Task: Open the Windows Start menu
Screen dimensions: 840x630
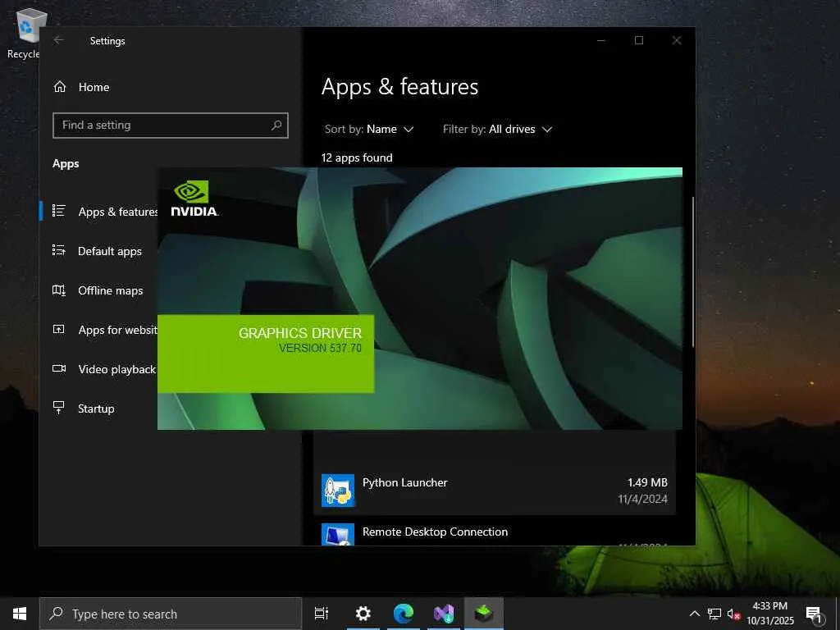Action: pos(20,614)
